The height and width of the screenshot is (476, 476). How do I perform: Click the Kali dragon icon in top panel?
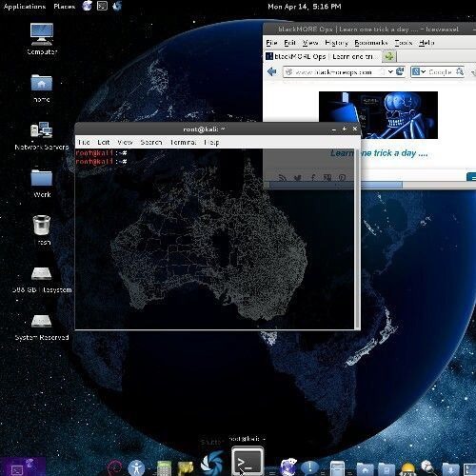(x=117, y=6)
